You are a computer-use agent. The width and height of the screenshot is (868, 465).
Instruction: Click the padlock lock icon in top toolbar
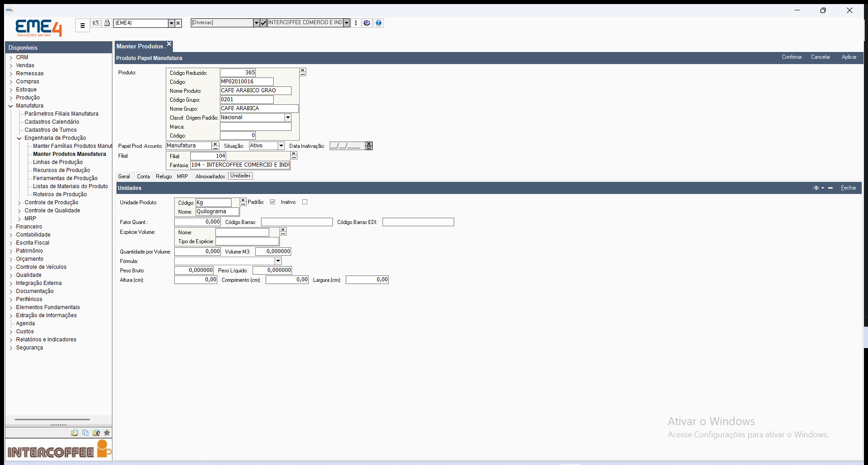pos(107,23)
